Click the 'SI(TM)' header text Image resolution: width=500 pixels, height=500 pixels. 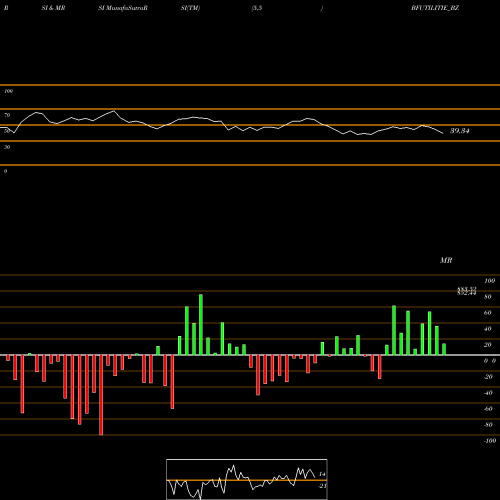190,8
